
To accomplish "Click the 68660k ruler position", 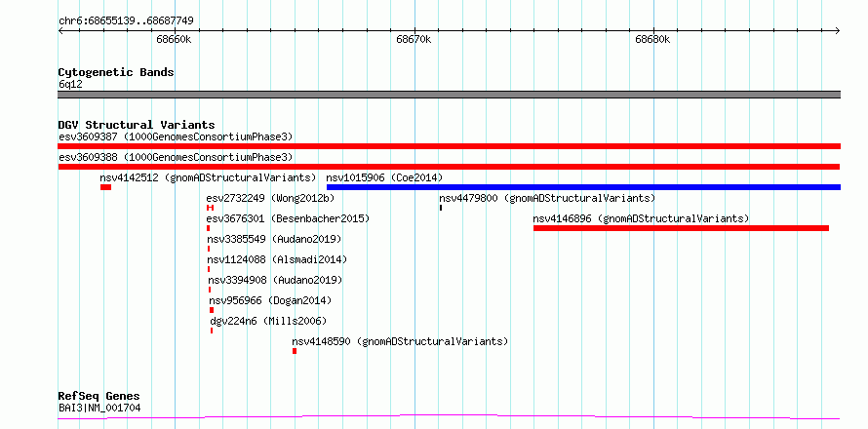I will click(x=174, y=39).
